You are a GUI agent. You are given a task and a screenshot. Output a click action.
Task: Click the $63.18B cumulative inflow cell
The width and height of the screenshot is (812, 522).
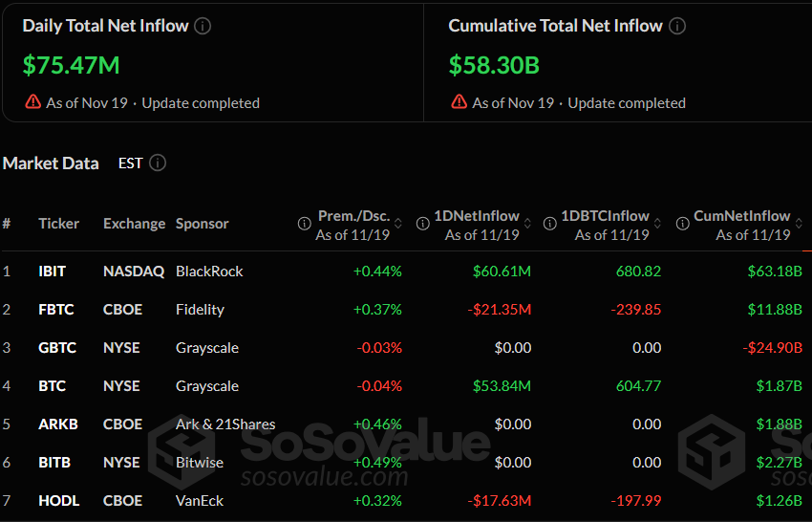click(775, 272)
